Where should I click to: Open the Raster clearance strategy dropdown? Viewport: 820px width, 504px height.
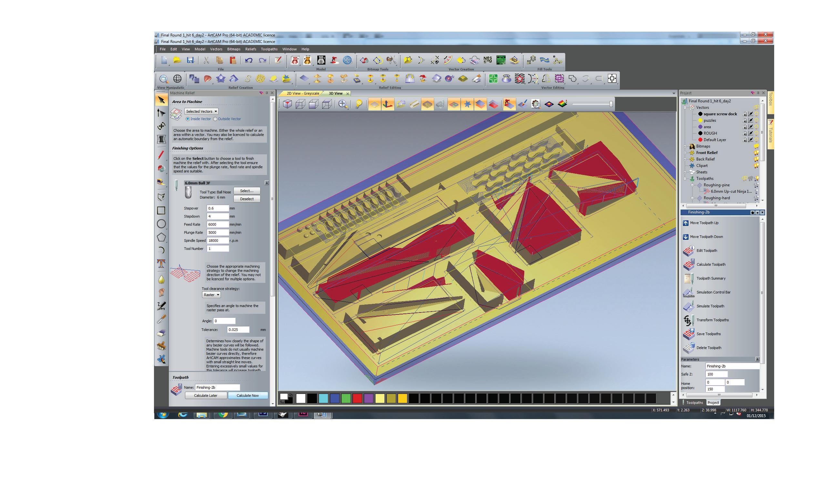(211, 295)
